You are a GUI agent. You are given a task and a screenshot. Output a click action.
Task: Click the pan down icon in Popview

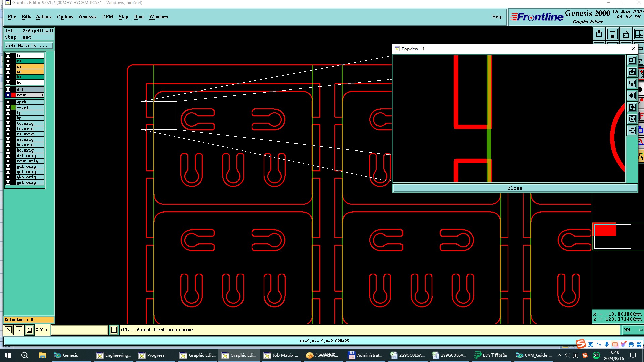[632, 84]
